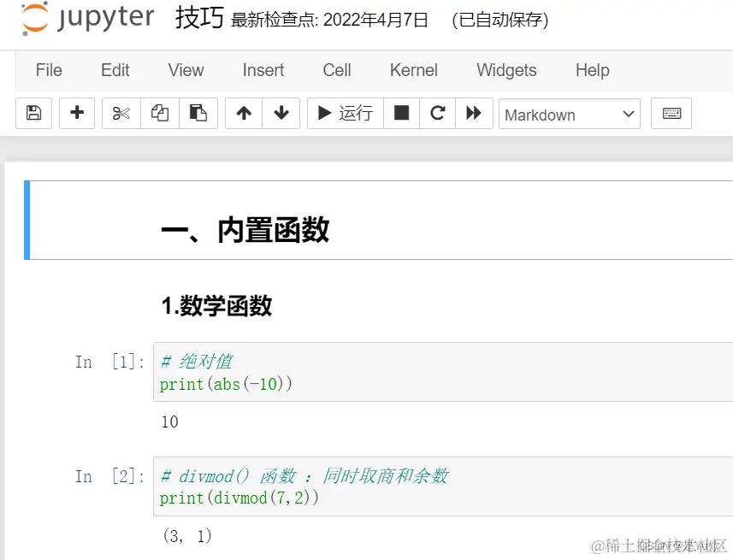The height and width of the screenshot is (560, 733).
Task: Move selected cell down
Action: [x=281, y=113]
